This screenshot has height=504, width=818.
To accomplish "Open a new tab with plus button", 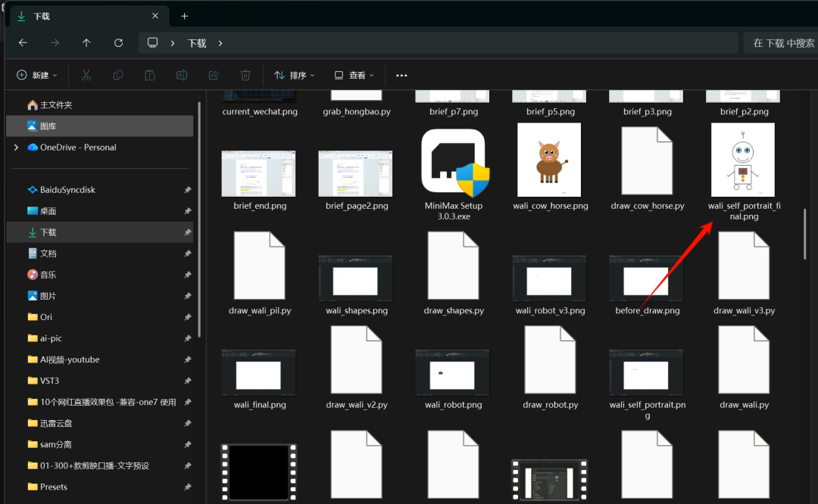I will 184,16.
